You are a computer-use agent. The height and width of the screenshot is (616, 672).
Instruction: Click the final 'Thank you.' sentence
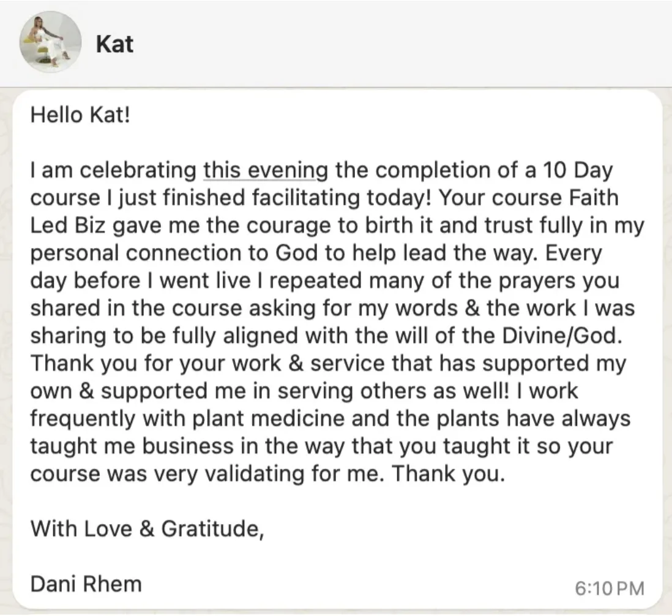[x=448, y=474]
